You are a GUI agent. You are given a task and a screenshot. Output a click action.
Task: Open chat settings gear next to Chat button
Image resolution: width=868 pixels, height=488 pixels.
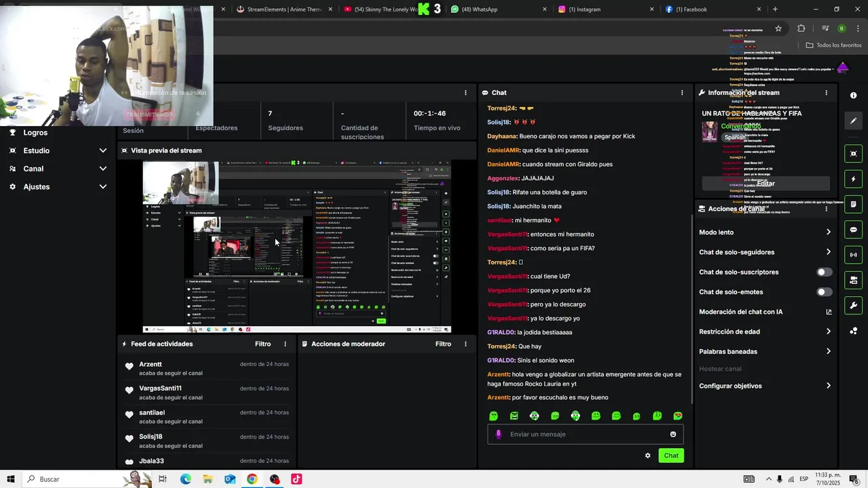point(648,455)
